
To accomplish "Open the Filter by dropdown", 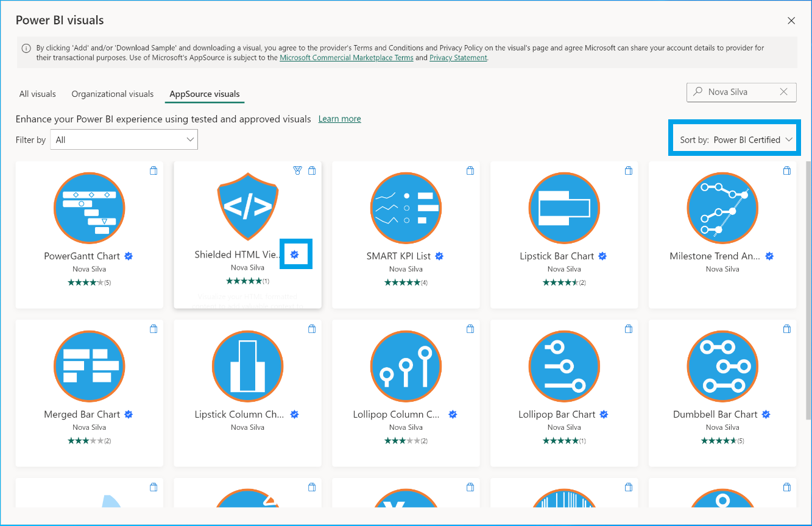I will [124, 139].
